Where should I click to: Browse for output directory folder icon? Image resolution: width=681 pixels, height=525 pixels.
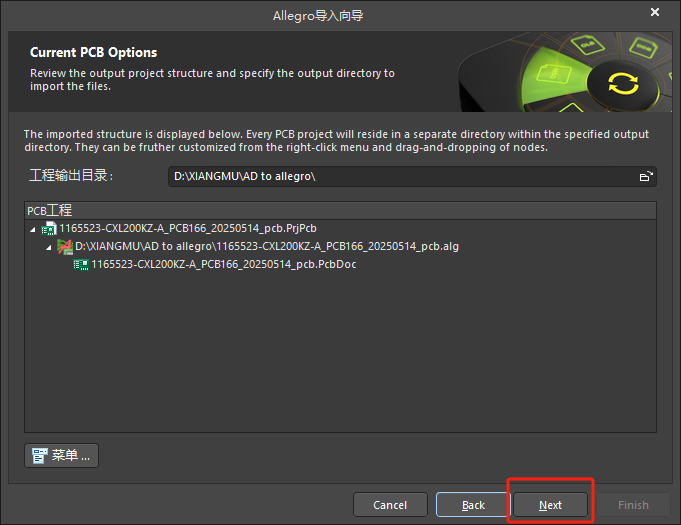click(646, 176)
